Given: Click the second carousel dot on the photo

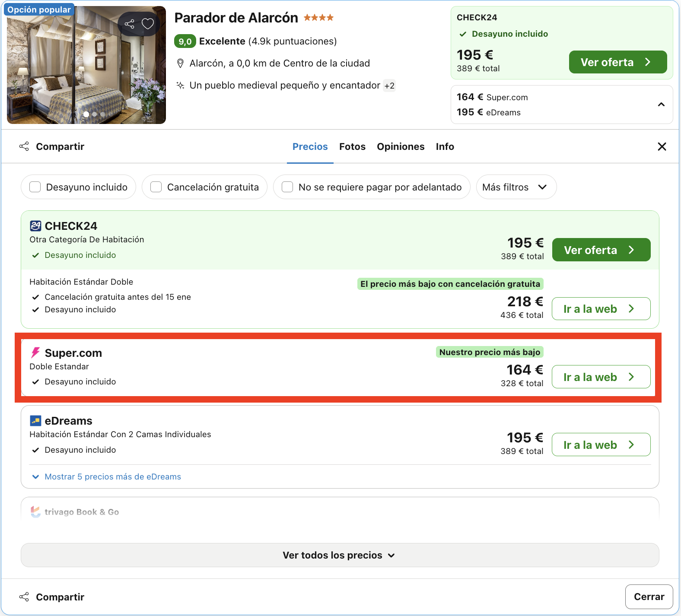Looking at the screenshot, I should click(95, 114).
